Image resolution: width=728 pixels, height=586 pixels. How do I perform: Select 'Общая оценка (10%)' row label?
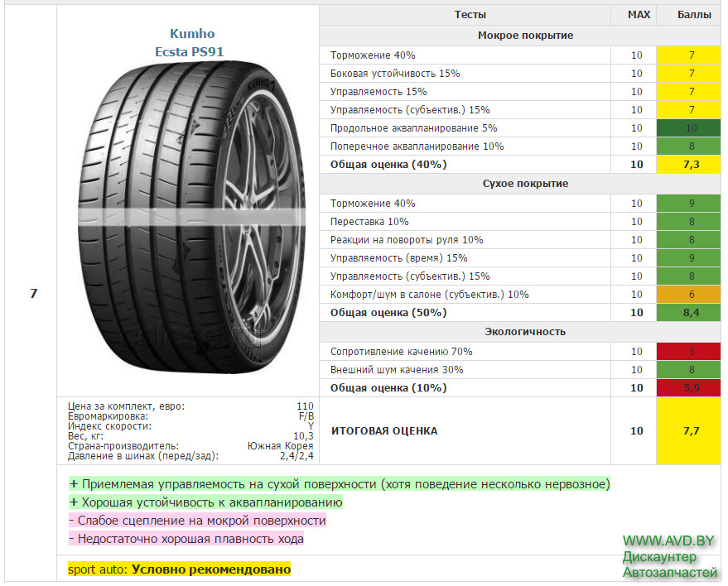[388, 388]
